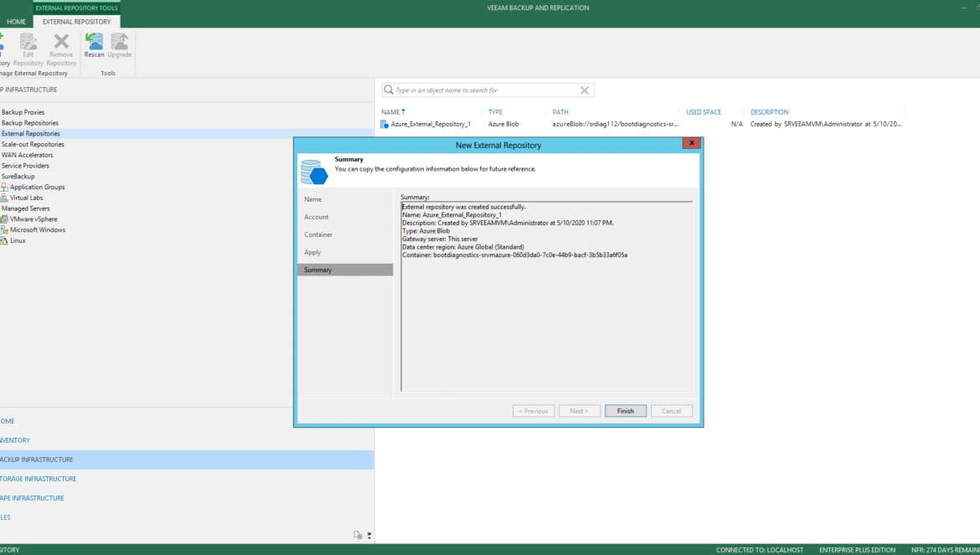Sort by the USED SPACE column header

[704, 112]
